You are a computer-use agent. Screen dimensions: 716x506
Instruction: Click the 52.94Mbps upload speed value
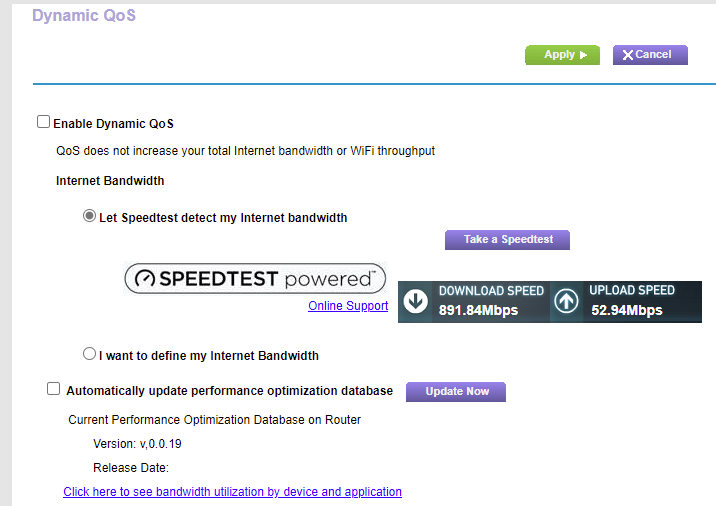pyautogui.click(x=626, y=310)
